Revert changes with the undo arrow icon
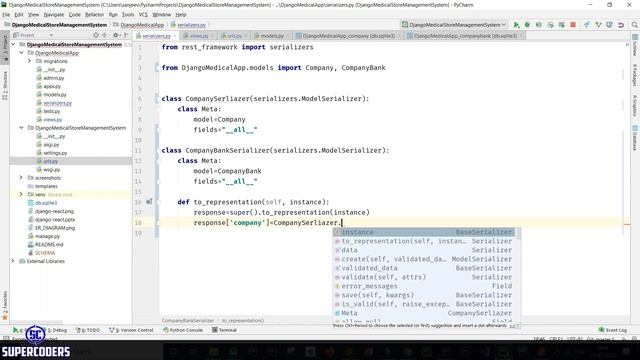The width and height of the screenshot is (640, 360). click(x=621, y=25)
